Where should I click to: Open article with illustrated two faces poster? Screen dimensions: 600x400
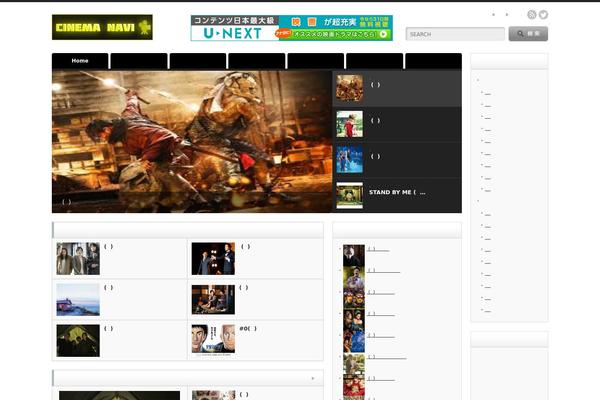point(213,339)
